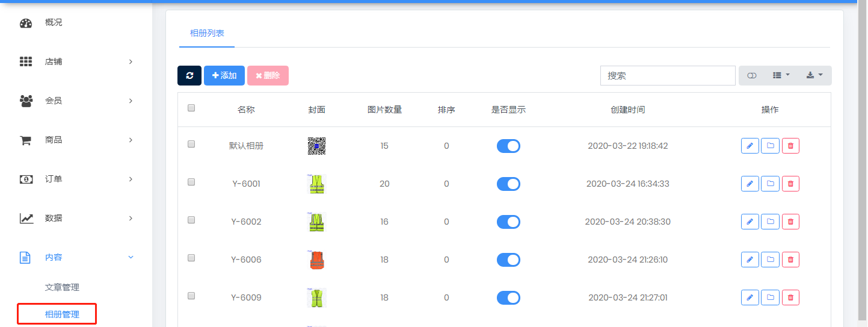Open the Y-6006 orange vest thumbnail

(x=316, y=260)
